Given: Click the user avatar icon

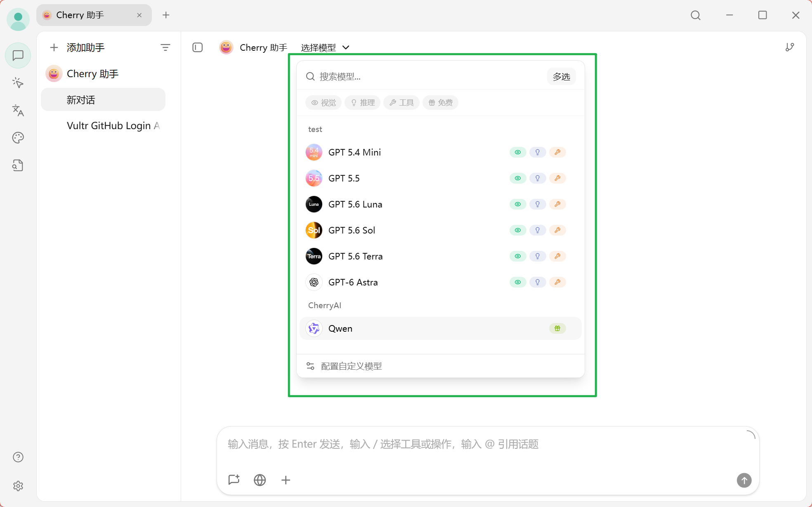Looking at the screenshot, I should pos(18,19).
